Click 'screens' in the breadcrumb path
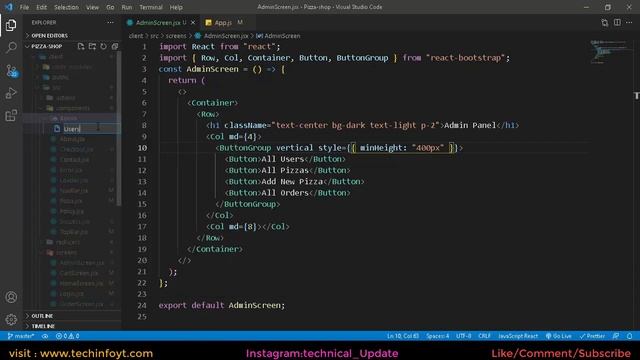 [176, 36]
